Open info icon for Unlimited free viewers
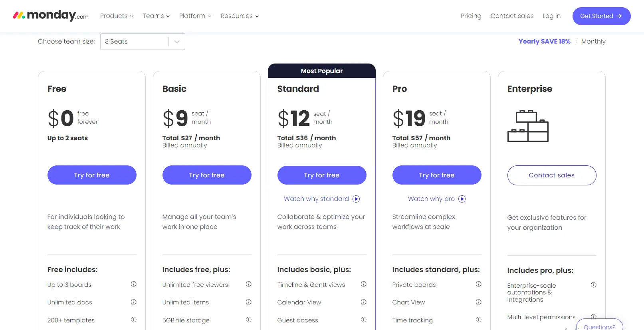Screen dimensions: 644x330 click(249, 284)
